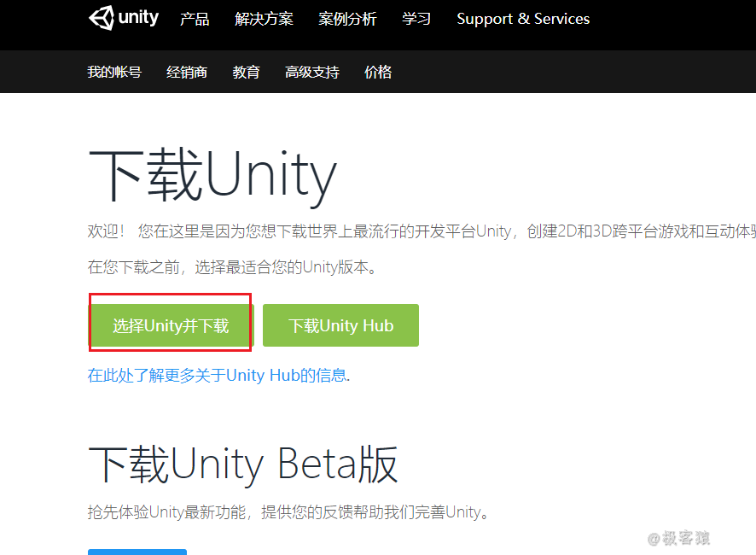
Task: Open the 学习 menu
Action: [x=416, y=19]
